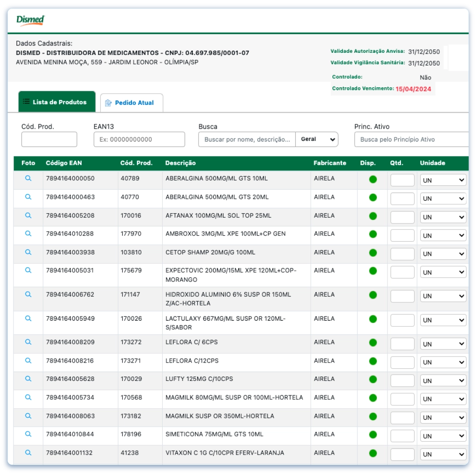Expand unit selector for MAGMILK SUSP OR 350ML-HORTELA
This screenshot has height=473, width=476.
tap(443, 418)
